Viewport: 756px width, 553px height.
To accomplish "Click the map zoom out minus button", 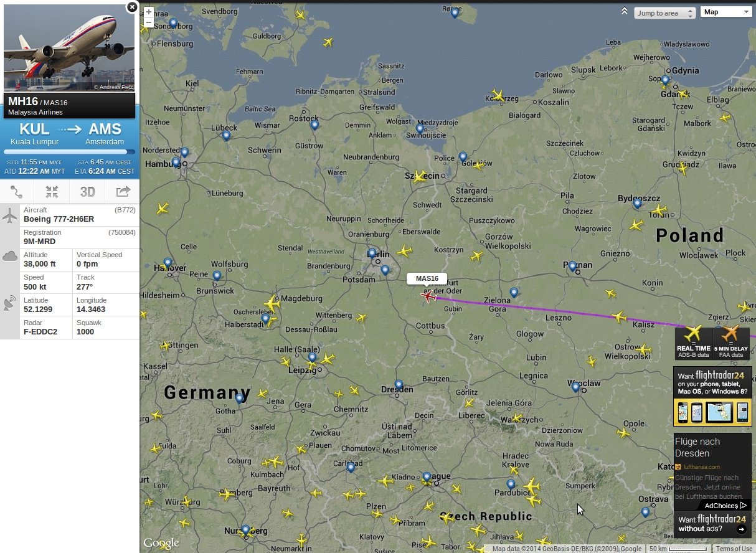I will point(148,22).
